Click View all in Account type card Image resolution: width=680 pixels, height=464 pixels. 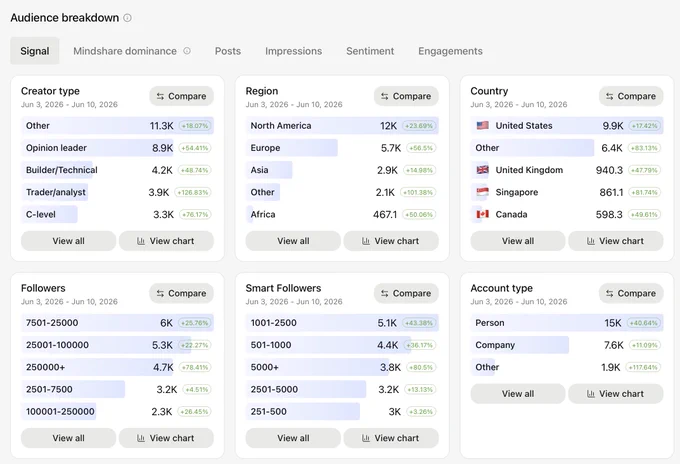pyautogui.click(x=518, y=393)
